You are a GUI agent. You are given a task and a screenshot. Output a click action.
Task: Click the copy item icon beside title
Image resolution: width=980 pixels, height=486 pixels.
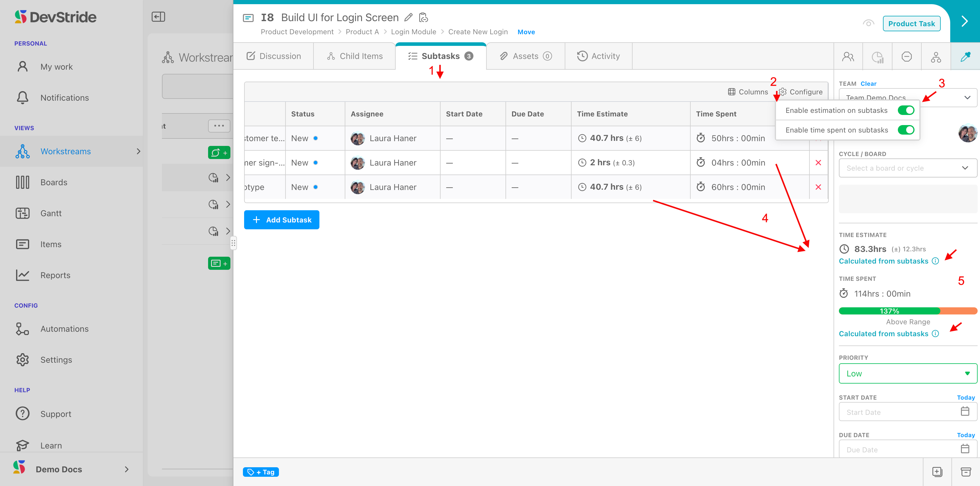click(423, 18)
